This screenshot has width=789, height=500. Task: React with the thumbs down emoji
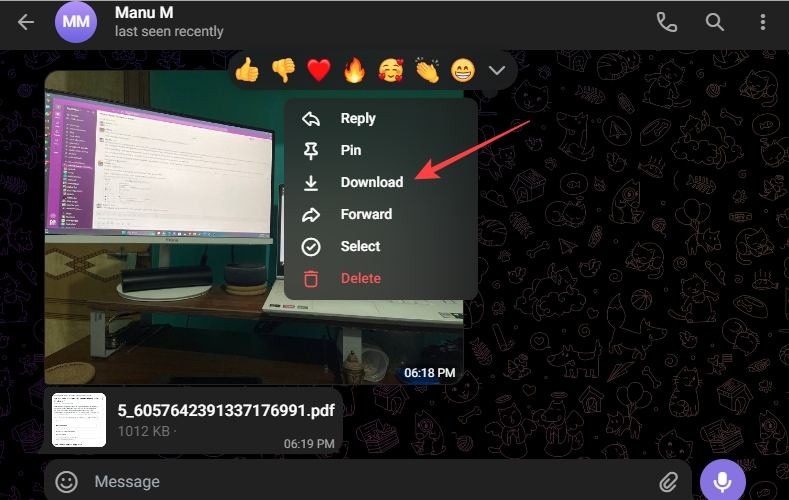click(x=283, y=71)
